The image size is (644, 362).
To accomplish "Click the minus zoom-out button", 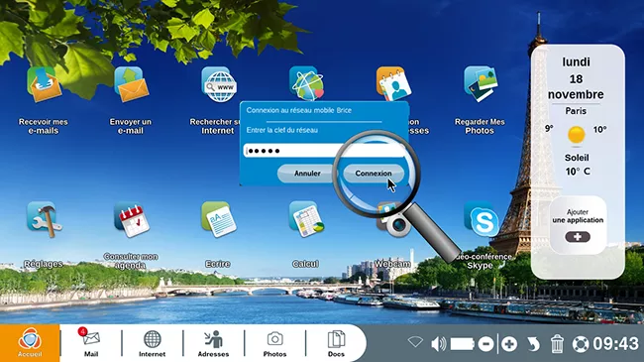I will (x=485, y=344).
